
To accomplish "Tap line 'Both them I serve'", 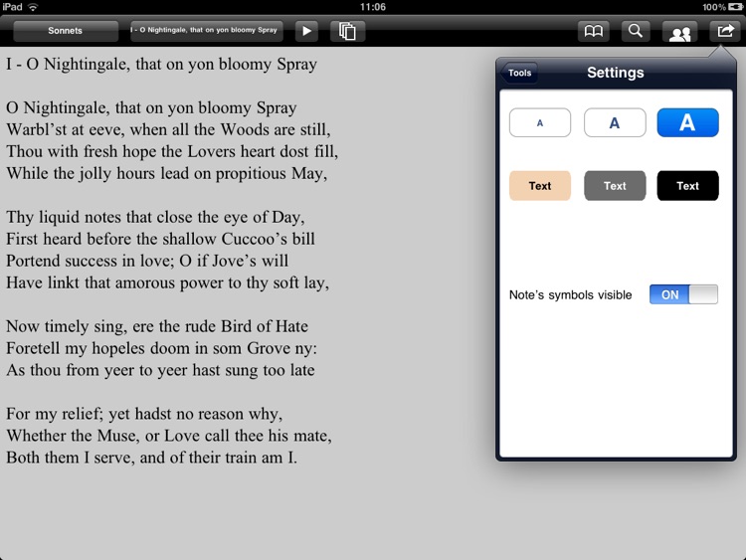I will click(152, 458).
